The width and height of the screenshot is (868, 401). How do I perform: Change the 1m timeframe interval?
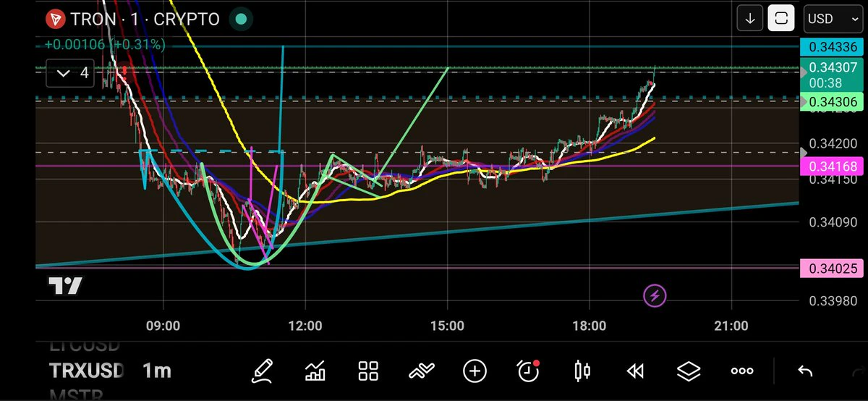pyautogui.click(x=157, y=371)
